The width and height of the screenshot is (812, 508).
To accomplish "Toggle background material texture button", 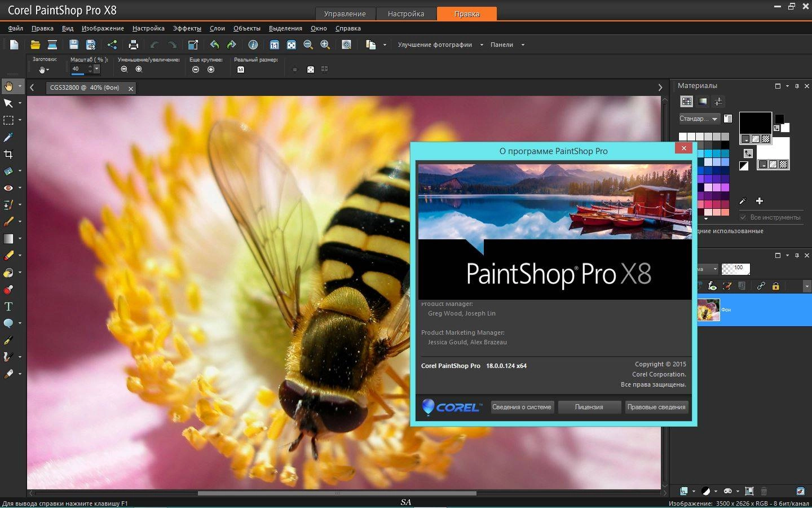I will tap(773, 164).
